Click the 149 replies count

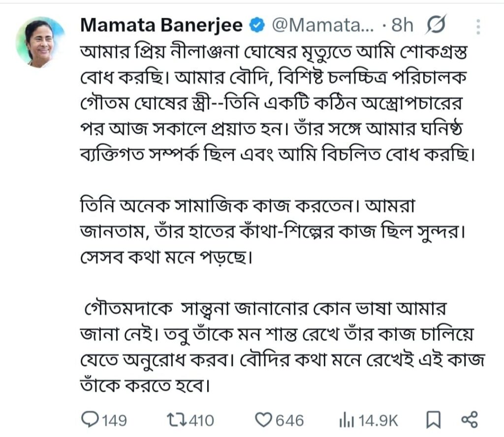point(115,420)
